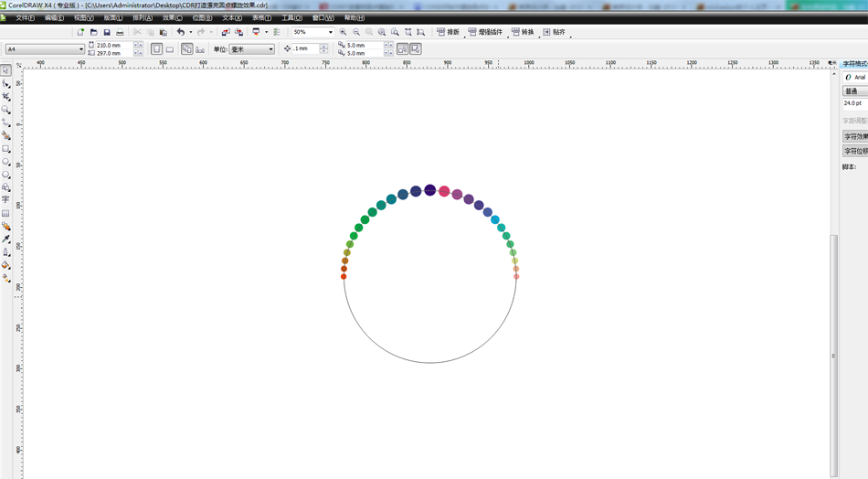868x479 pixels.
Task: Click the Save icon in toolbar
Action: coord(107,32)
